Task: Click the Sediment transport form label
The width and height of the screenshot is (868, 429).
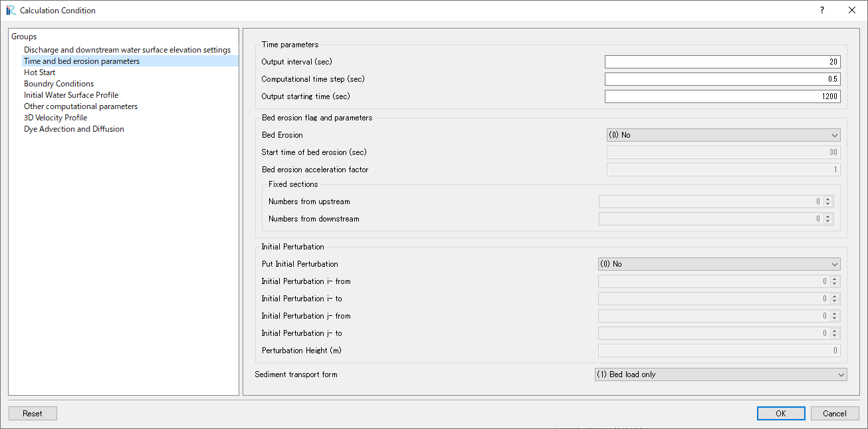Action: 296,374
